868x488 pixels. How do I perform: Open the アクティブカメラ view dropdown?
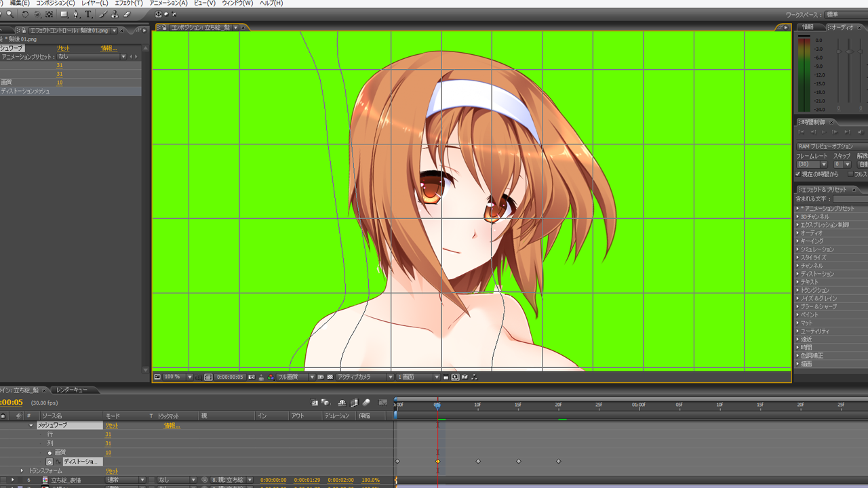(365, 377)
